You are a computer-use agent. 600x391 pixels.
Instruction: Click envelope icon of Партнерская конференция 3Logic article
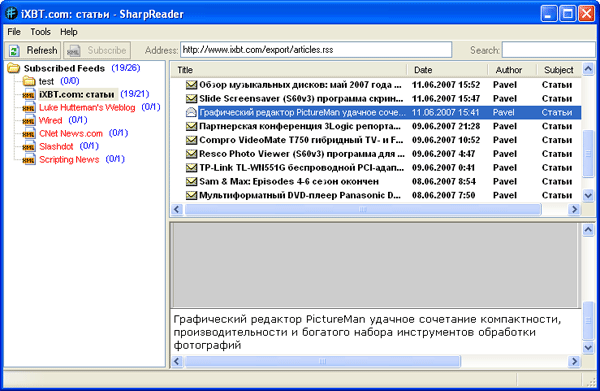tap(191, 126)
